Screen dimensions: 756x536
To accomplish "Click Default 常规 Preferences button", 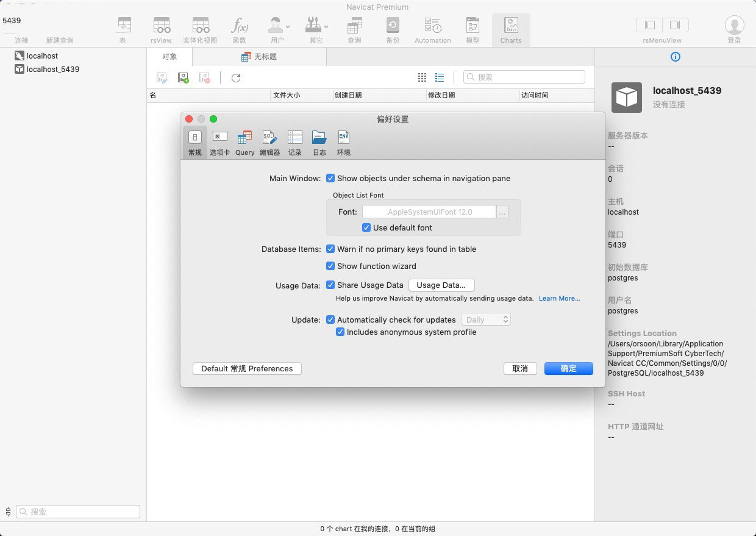I will pos(247,368).
